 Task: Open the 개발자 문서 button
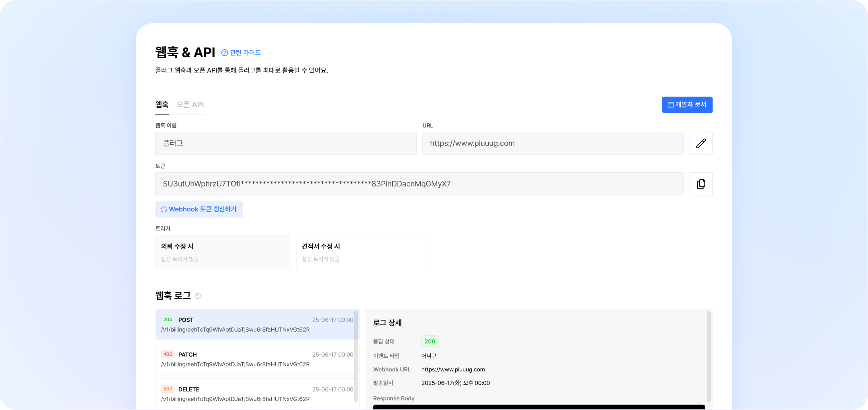[687, 105]
